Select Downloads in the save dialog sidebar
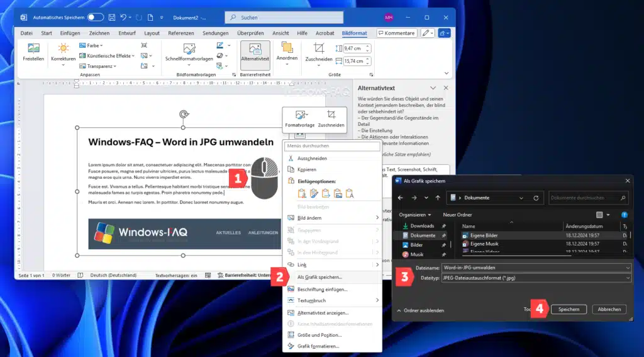644x357 pixels. click(422, 226)
